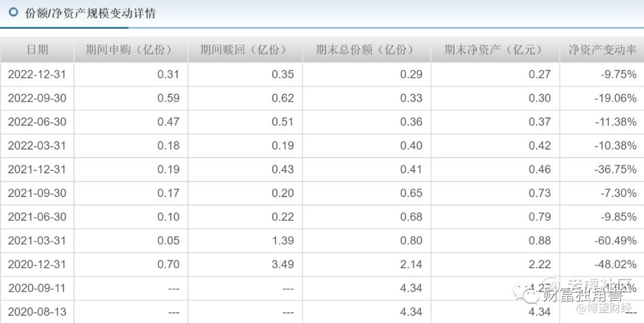This screenshot has width=644, height=323.
Task: Select the 日期 column header
Action: [x=37, y=50]
